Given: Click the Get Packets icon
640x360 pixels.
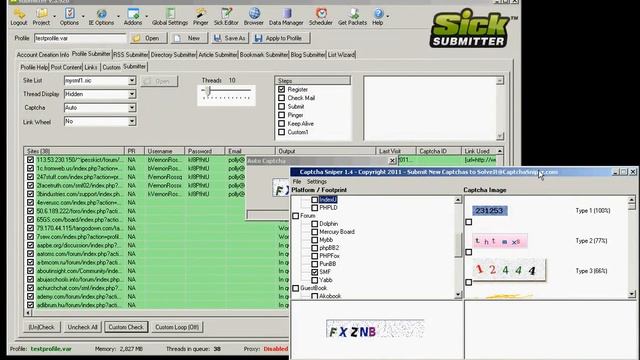Looking at the screenshot, I should [x=352, y=17].
